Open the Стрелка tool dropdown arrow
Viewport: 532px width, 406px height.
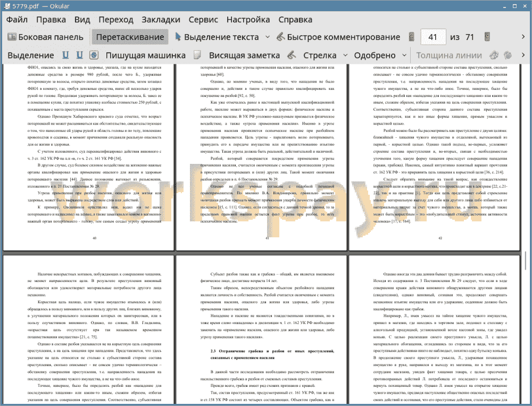point(345,55)
